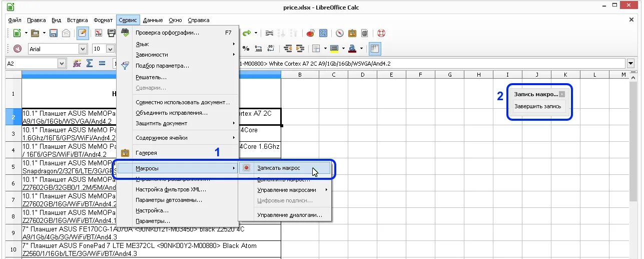Viewport: 644px width, 259px height.
Task: Export directly as PDF icon
Action: (x=99, y=34)
